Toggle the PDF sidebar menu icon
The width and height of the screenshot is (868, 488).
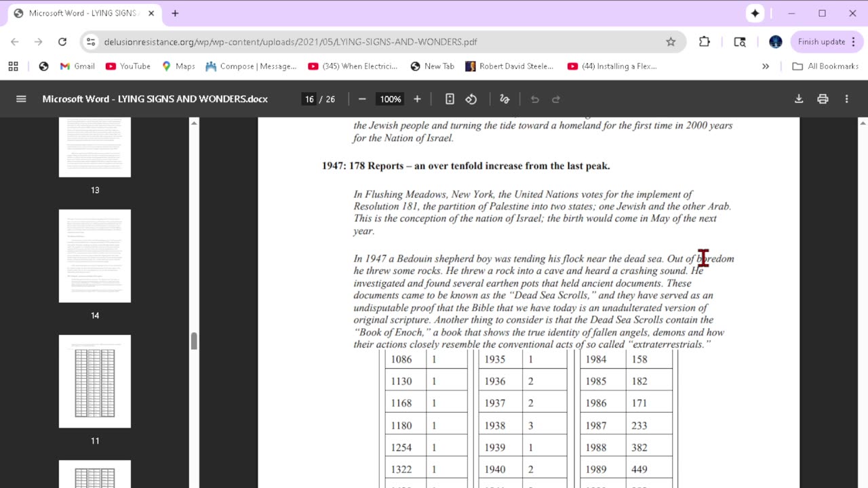[x=21, y=99]
